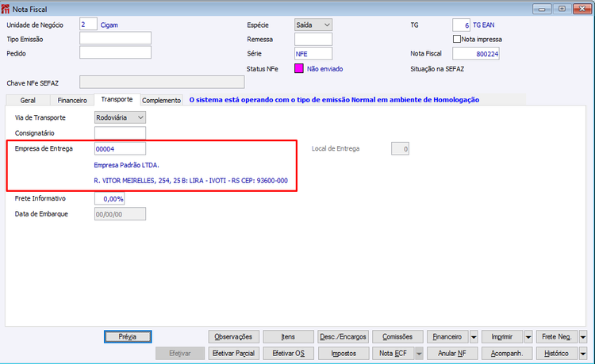Focus the Consignatário input field

(120, 133)
